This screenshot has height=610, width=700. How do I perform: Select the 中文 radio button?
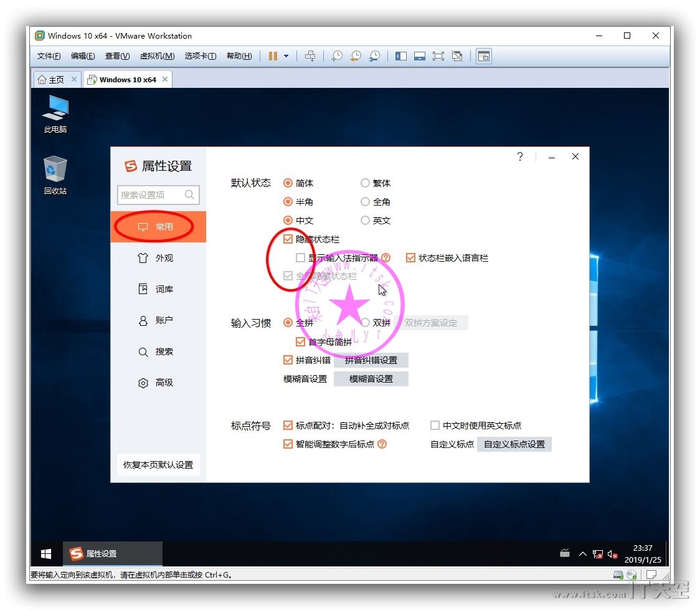click(x=288, y=221)
